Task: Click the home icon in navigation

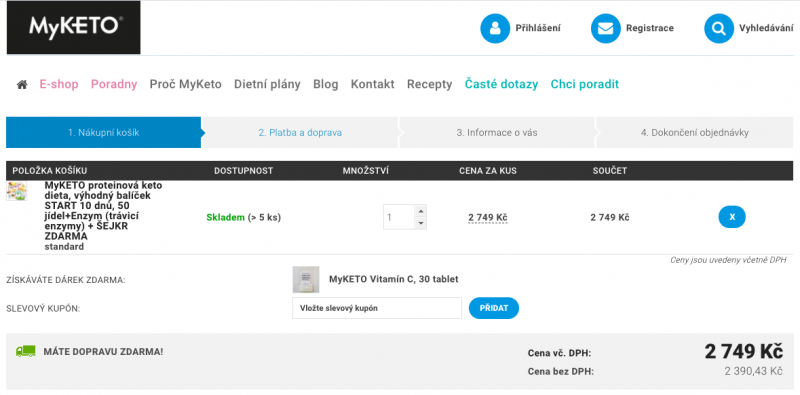Action: (22, 85)
